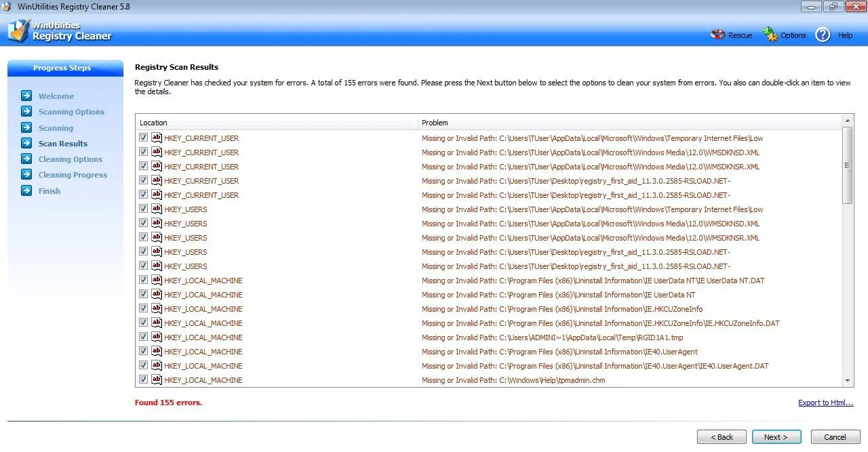Select the Scan Results step
Image resolution: width=868 pixels, height=452 pixels.
(x=62, y=143)
